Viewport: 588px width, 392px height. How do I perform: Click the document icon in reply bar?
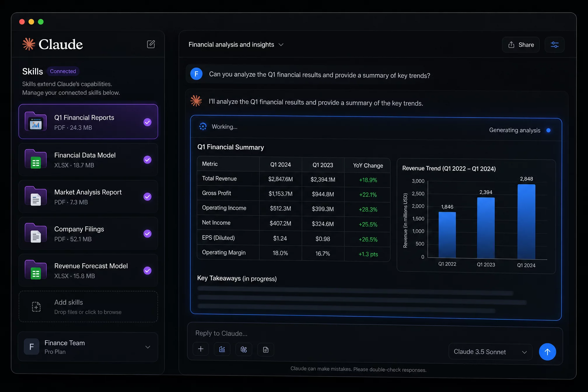point(266,350)
